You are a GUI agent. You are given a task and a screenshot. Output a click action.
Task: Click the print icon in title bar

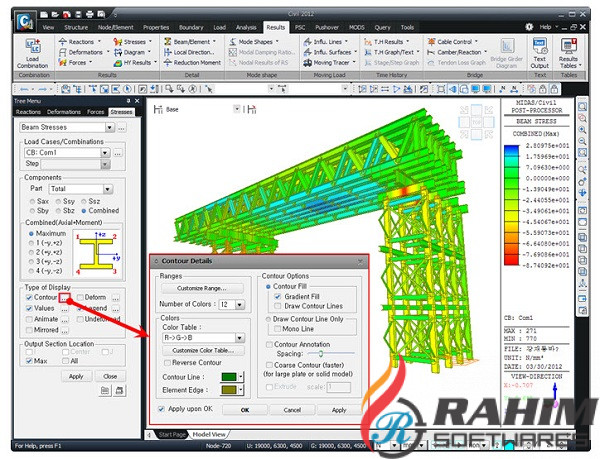pyautogui.click(x=90, y=15)
